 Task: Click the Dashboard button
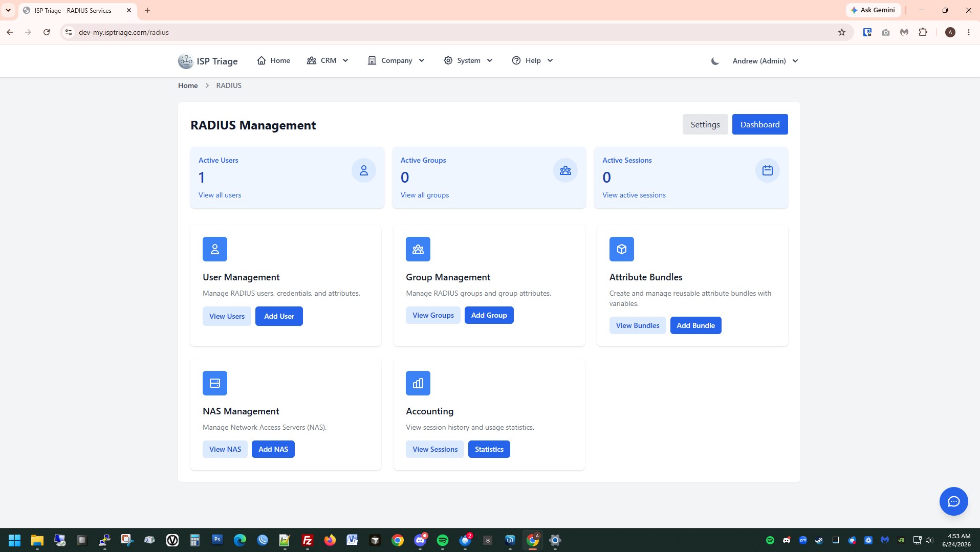[760, 124]
